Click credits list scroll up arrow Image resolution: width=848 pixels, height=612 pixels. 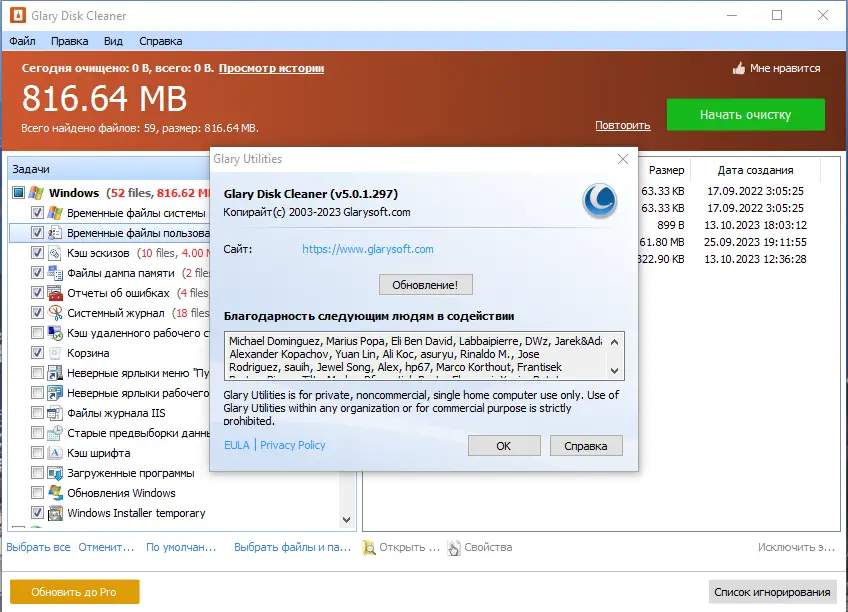614,342
